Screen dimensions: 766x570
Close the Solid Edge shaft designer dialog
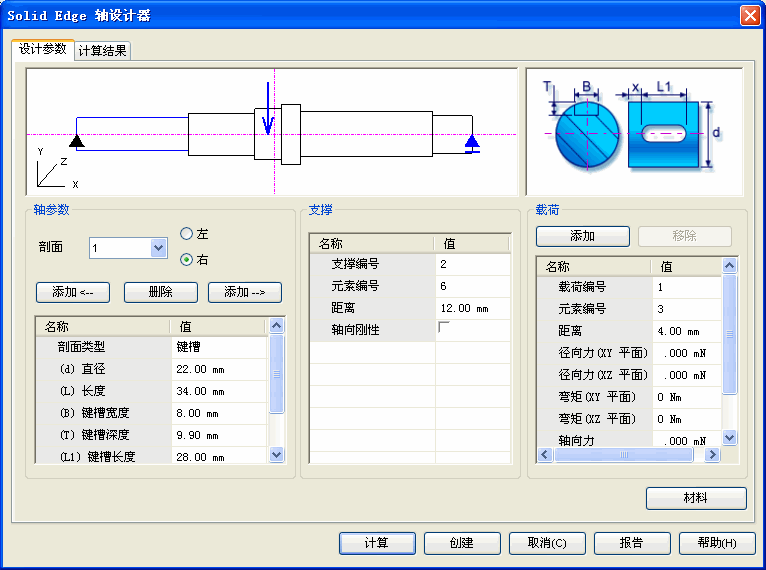[x=749, y=15]
